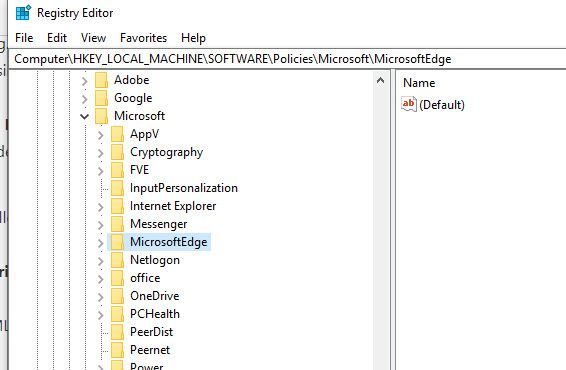
Task: Select the Cryptography key label
Action: pyautogui.click(x=166, y=152)
